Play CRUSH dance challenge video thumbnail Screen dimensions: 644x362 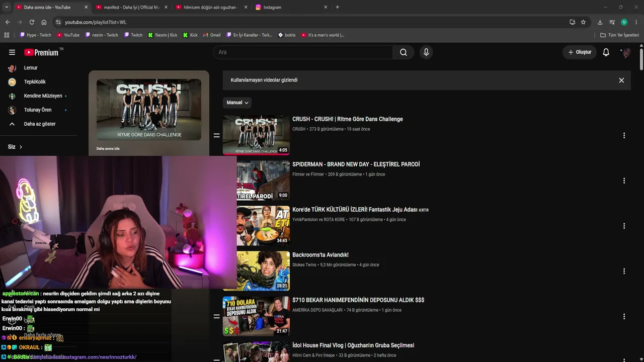[256, 135]
